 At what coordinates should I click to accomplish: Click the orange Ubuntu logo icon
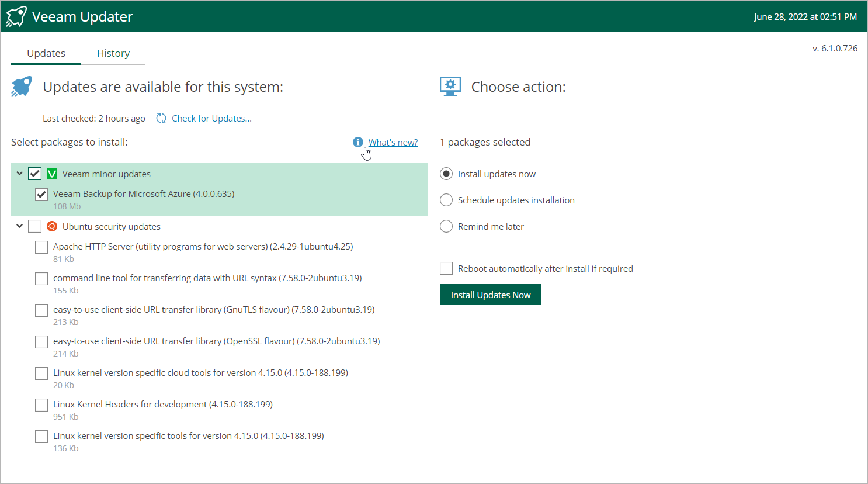(52, 226)
